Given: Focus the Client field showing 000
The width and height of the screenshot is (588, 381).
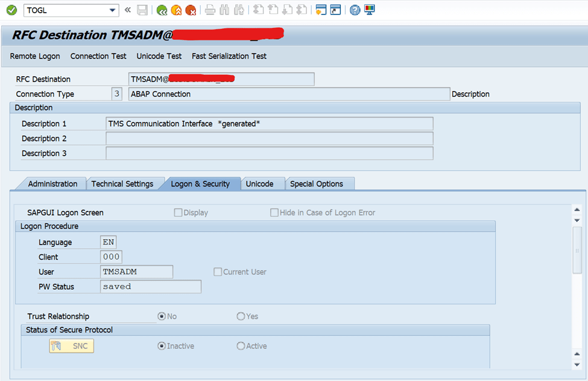Looking at the screenshot, I should (112, 257).
